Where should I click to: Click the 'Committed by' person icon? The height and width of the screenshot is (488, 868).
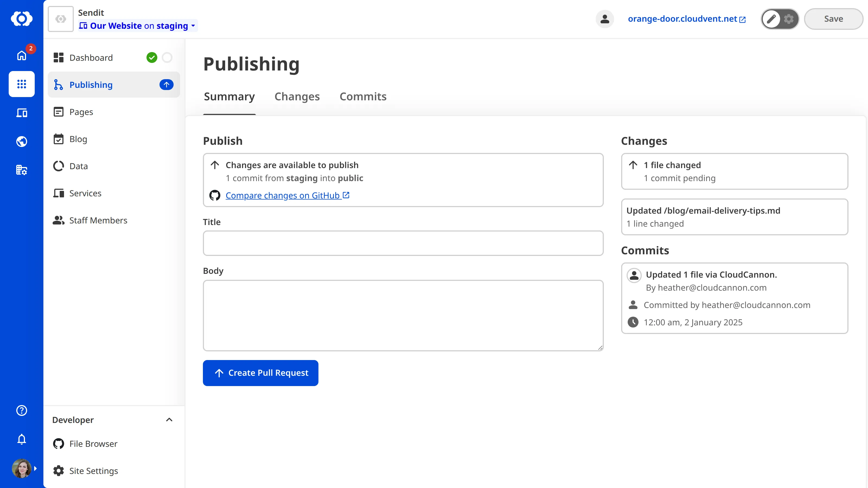[x=633, y=305]
